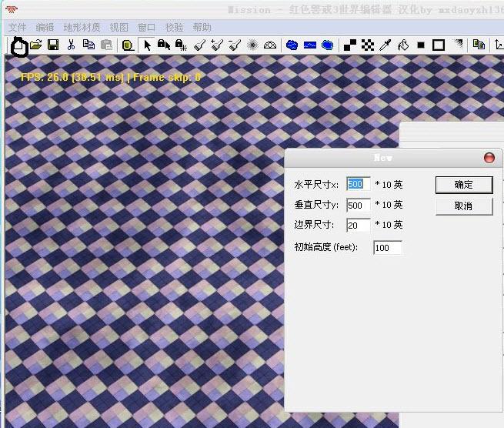Screen dimensions: 504x428
Task: Select the hollow square outline tool
Action: (x=438, y=45)
